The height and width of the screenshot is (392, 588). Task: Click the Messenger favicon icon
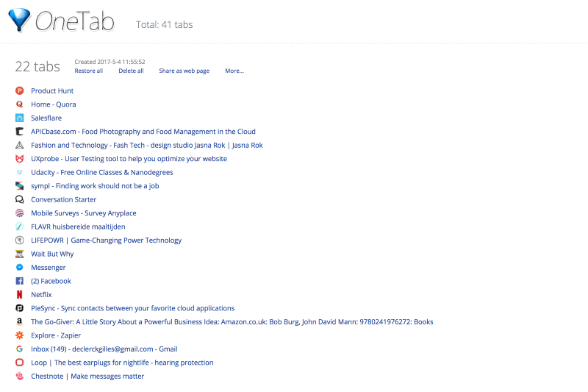20,268
